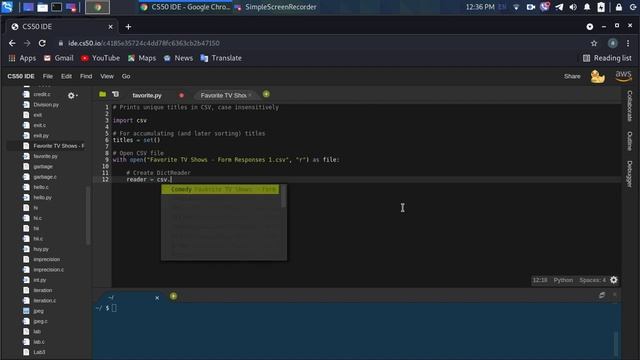This screenshot has height=360, width=640.
Task: Open the Translate bookmark
Action: point(221,58)
